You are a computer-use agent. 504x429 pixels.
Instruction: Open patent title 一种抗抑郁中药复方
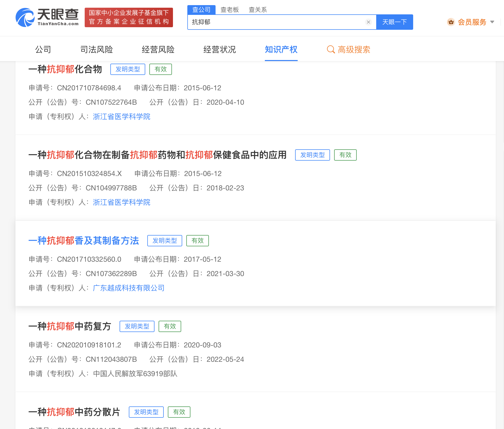[x=70, y=326]
